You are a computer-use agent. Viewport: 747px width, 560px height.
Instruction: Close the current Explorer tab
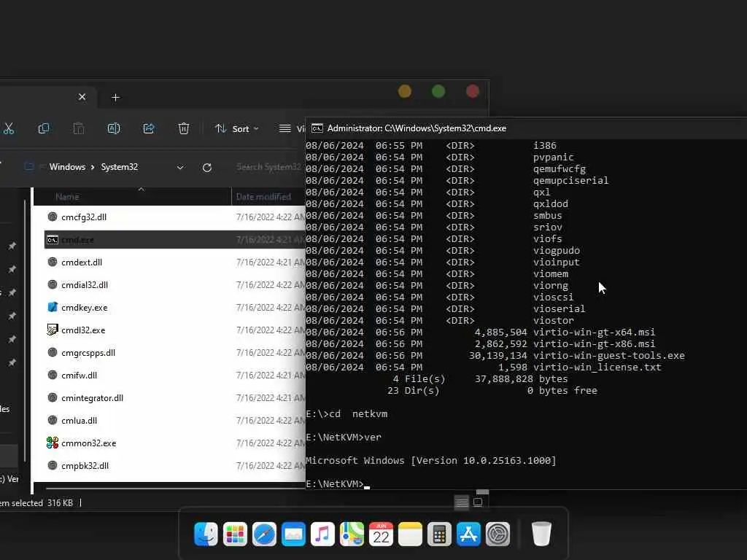82,97
